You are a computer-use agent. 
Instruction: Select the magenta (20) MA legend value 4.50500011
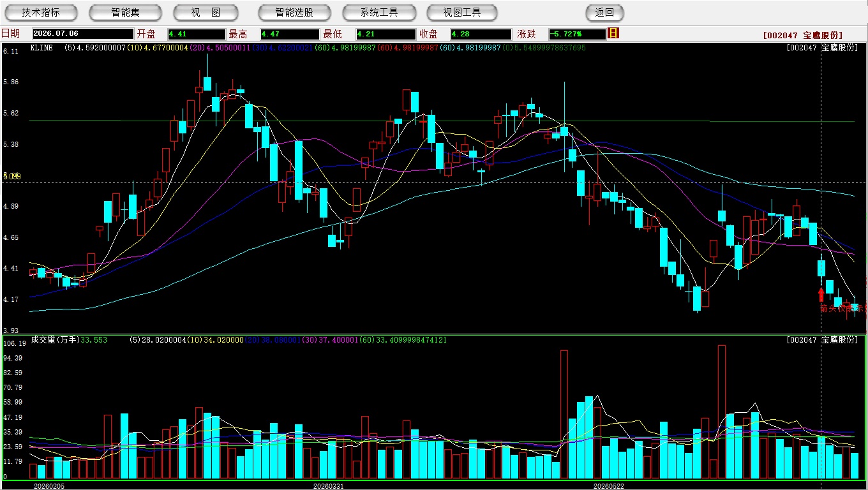[x=221, y=48]
